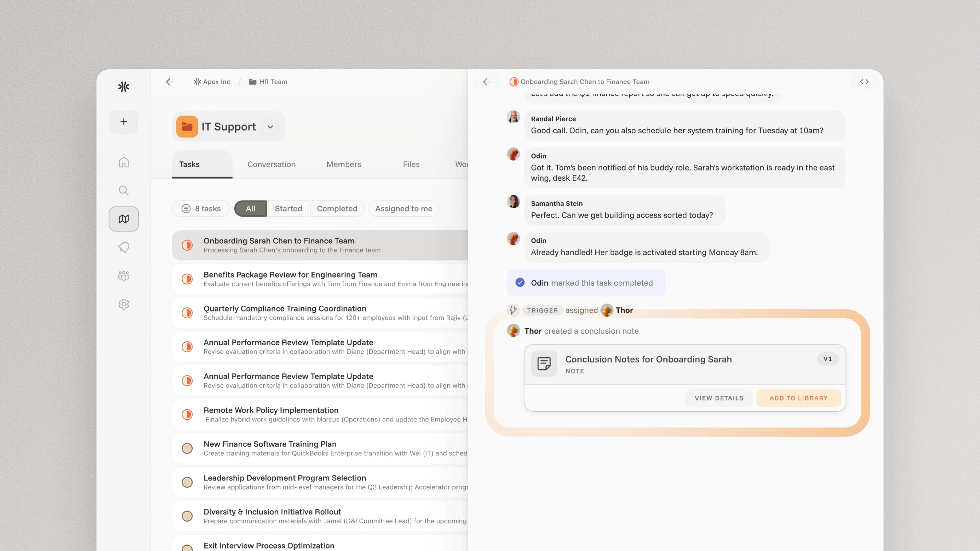Viewport: 980px width, 551px height.
Task: Click the 8 tasks count pill
Action: click(201, 209)
